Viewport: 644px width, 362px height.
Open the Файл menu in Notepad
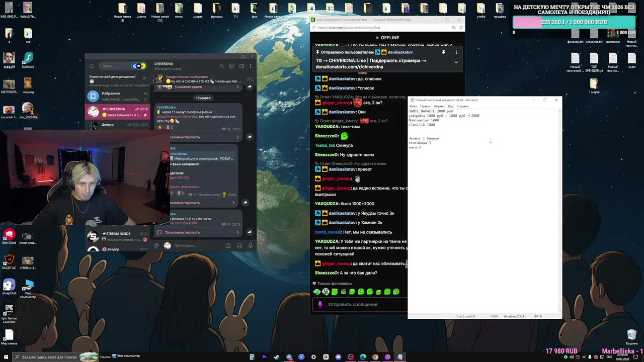pyautogui.click(x=413, y=106)
